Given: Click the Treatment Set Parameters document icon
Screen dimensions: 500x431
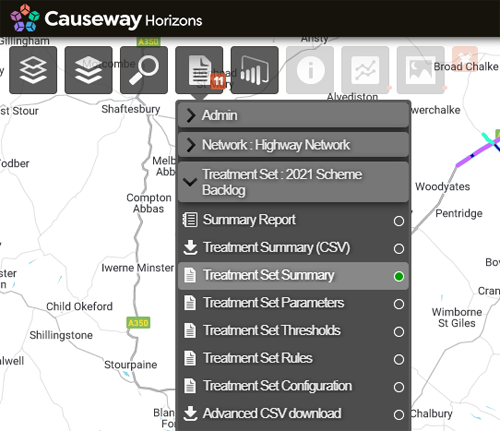Looking at the screenshot, I should pyautogui.click(x=190, y=303).
